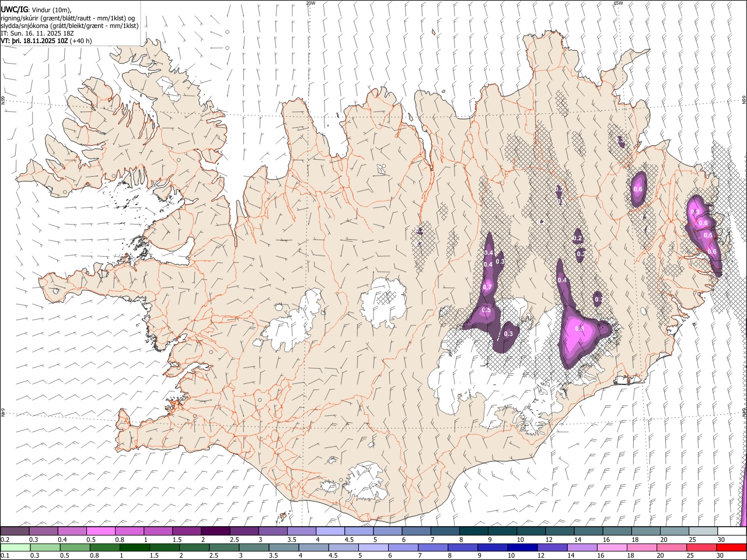
Task: Pick the 0.3 swatch in the top legend row
Action: 43,531
